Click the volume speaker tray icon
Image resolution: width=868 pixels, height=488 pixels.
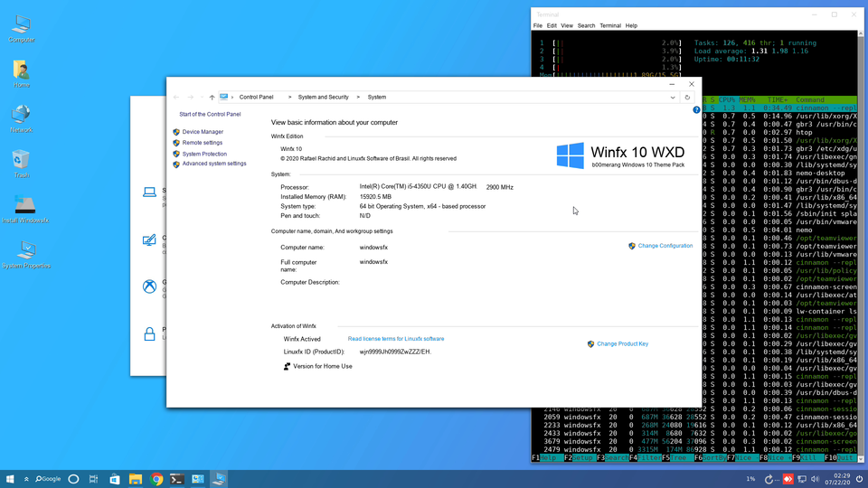815,479
